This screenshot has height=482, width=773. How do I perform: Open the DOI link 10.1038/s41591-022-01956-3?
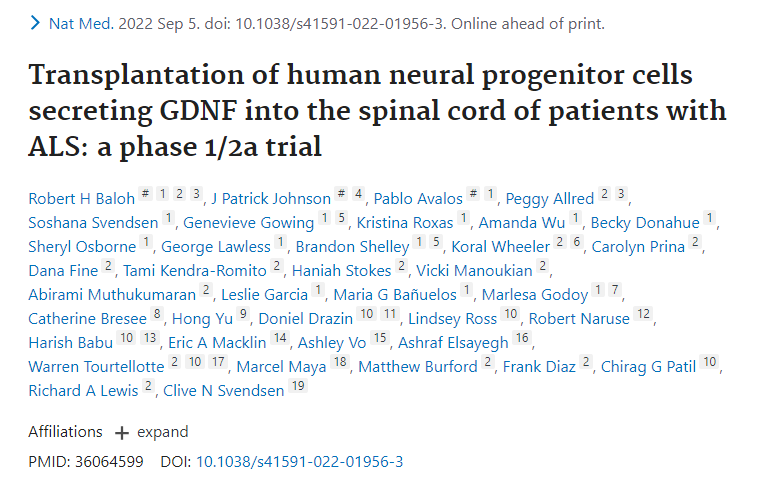click(299, 461)
